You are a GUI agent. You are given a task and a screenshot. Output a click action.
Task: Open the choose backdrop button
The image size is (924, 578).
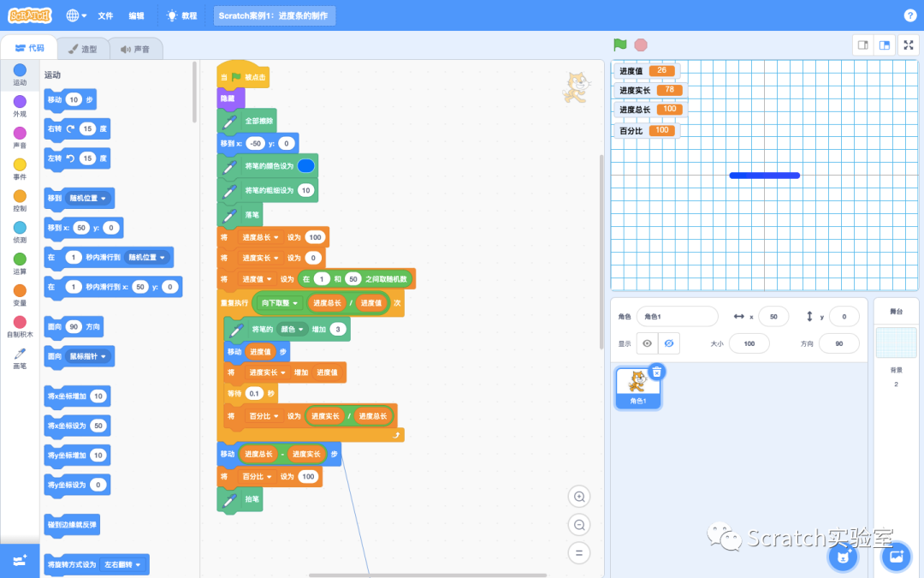pos(897,556)
